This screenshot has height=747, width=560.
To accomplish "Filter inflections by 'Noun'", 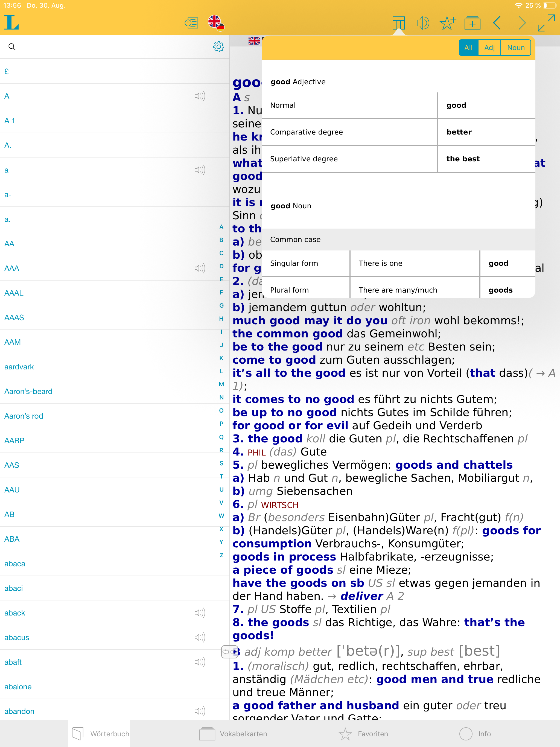I will 515,47.
